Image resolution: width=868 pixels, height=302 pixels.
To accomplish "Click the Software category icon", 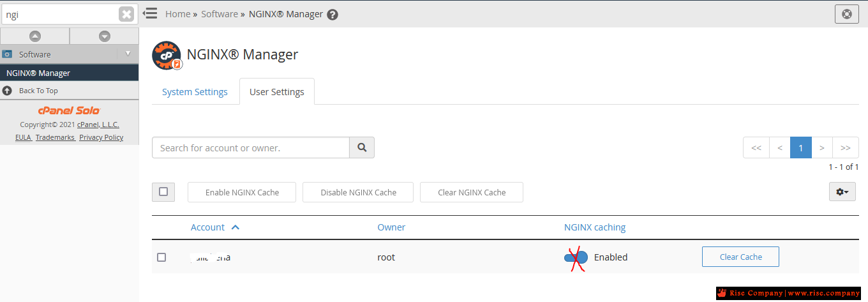I will coord(7,54).
